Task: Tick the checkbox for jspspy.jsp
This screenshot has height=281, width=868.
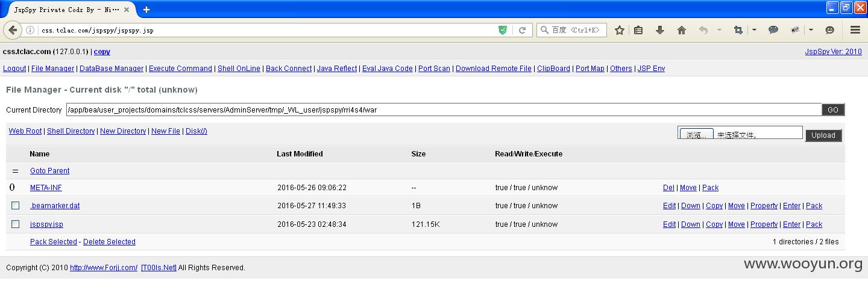Action: (x=16, y=224)
